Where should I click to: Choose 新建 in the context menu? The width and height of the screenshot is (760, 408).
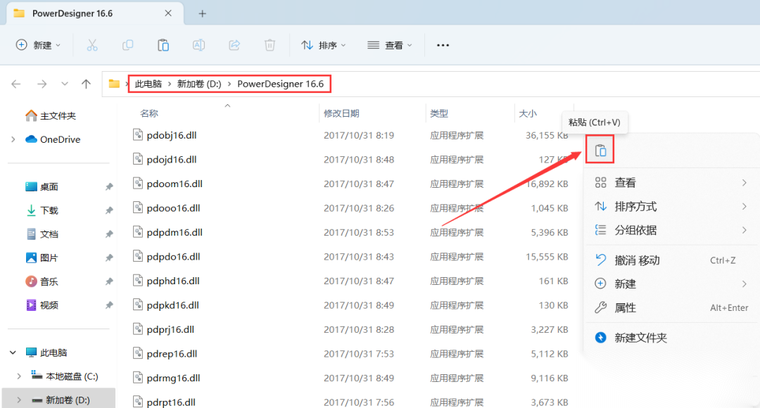(672, 284)
